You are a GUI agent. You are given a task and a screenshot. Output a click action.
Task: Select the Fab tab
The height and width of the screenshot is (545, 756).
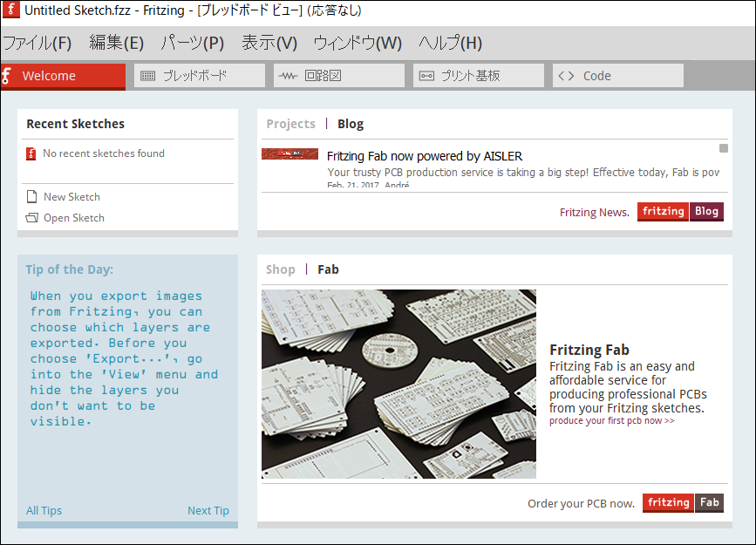pos(328,269)
